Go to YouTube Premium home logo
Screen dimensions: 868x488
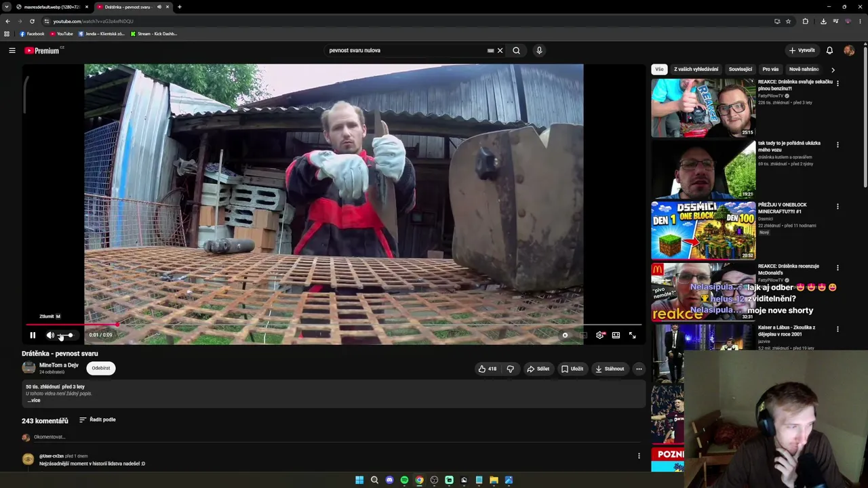(x=42, y=50)
